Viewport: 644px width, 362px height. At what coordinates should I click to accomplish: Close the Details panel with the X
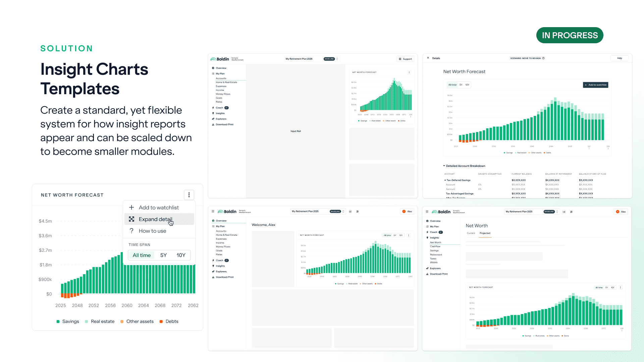428,58
